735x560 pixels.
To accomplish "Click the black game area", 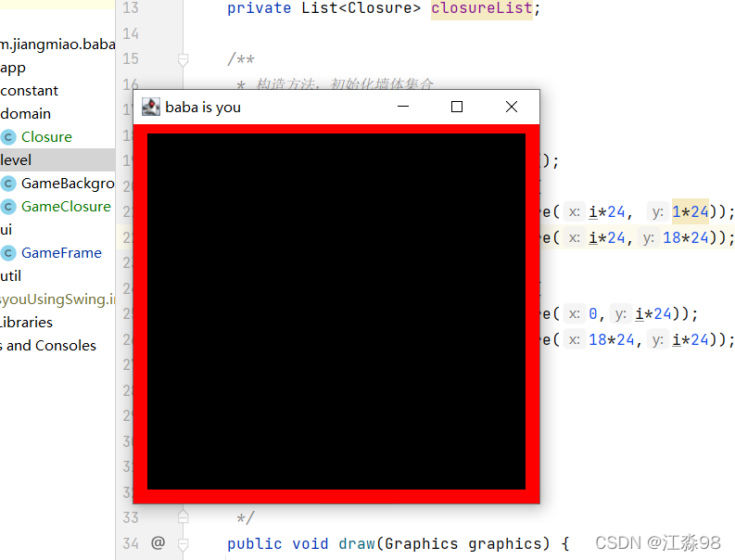I will (x=336, y=312).
